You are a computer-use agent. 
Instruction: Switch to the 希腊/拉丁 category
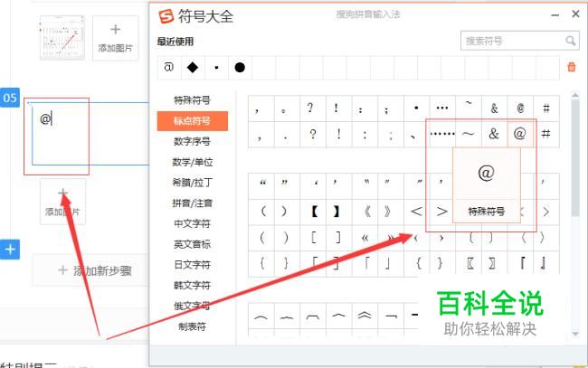(x=192, y=183)
